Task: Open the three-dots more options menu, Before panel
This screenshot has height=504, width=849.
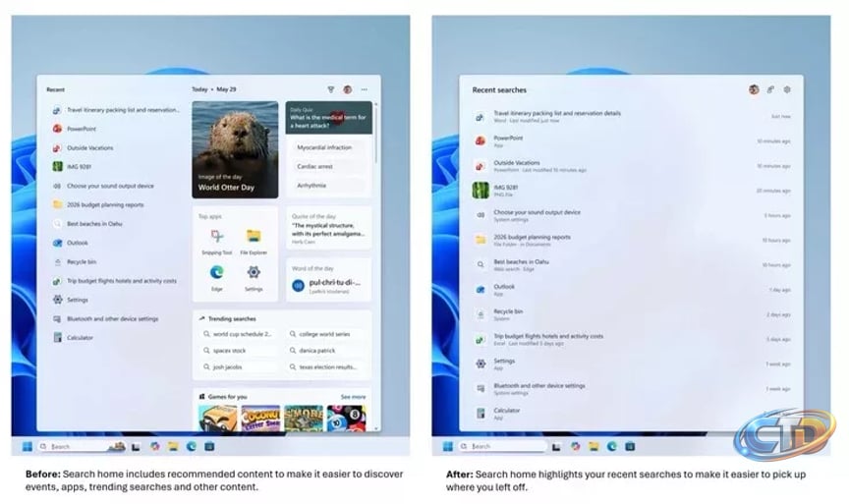Action: [365, 89]
